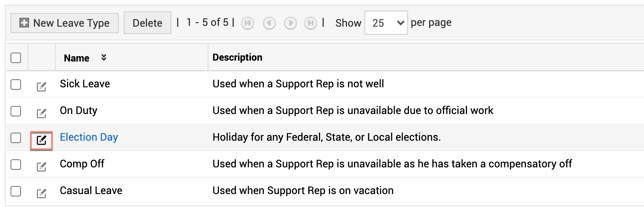
Task: Click the Name column header
Action: coord(76,58)
